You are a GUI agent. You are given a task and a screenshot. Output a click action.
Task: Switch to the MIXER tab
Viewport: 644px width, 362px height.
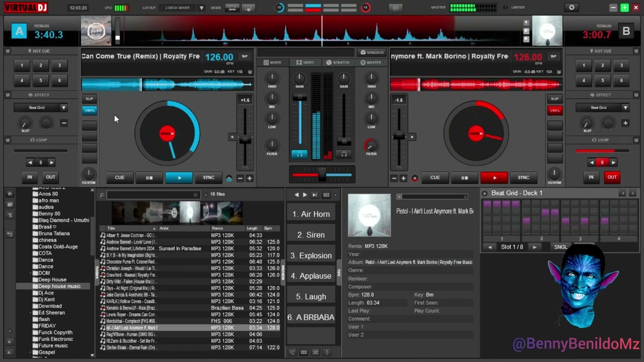tap(272, 62)
